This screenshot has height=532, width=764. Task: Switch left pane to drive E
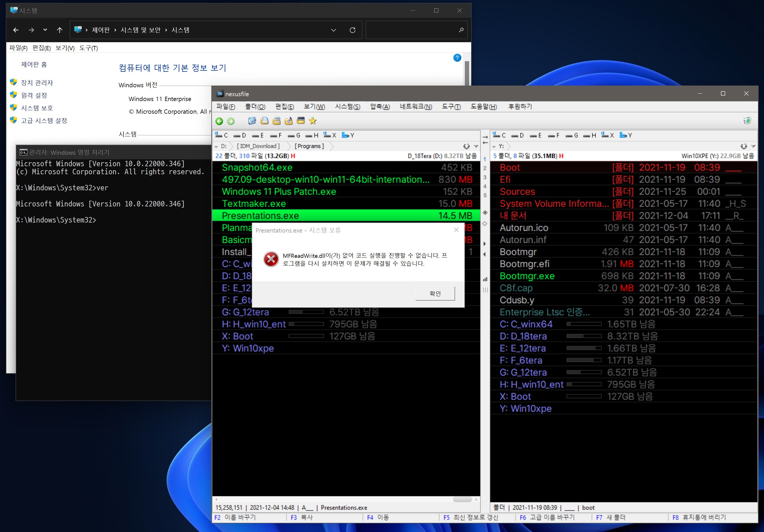click(x=258, y=136)
